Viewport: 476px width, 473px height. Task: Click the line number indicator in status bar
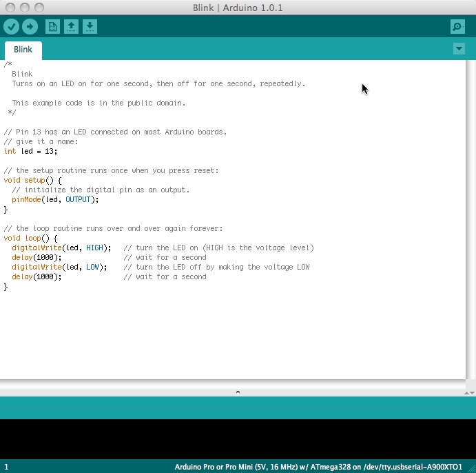(7, 467)
